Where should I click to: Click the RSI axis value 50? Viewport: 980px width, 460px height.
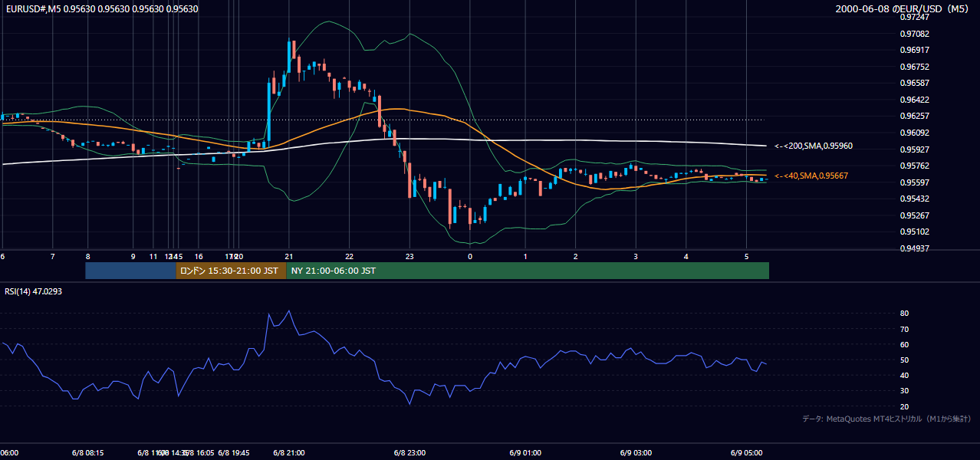[x=904, y=360]
